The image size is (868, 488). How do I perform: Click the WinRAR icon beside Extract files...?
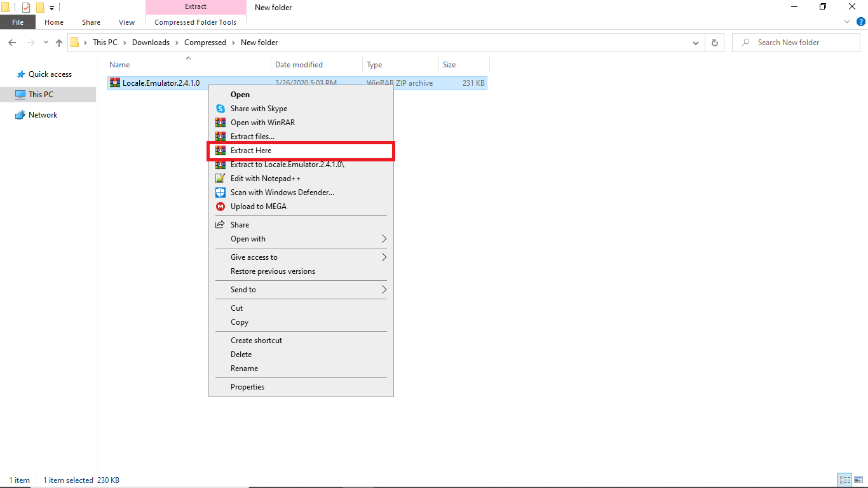point(220,137)
